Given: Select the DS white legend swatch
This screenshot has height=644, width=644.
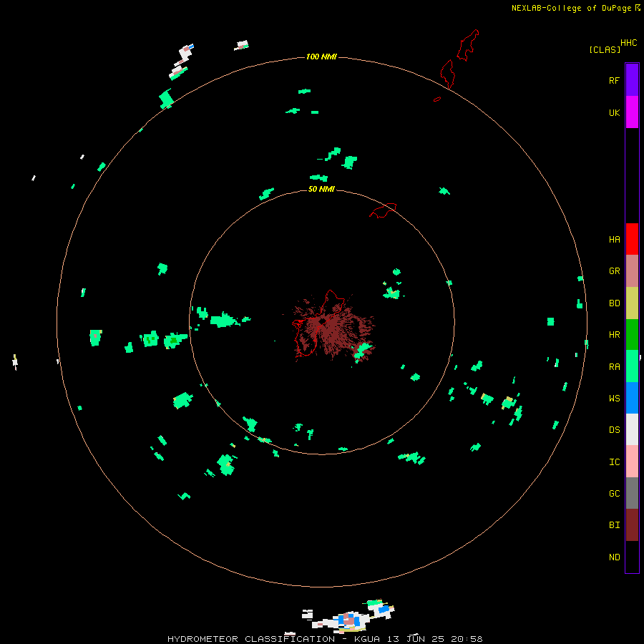Looking at the screenshot, I should click(632, 429).
